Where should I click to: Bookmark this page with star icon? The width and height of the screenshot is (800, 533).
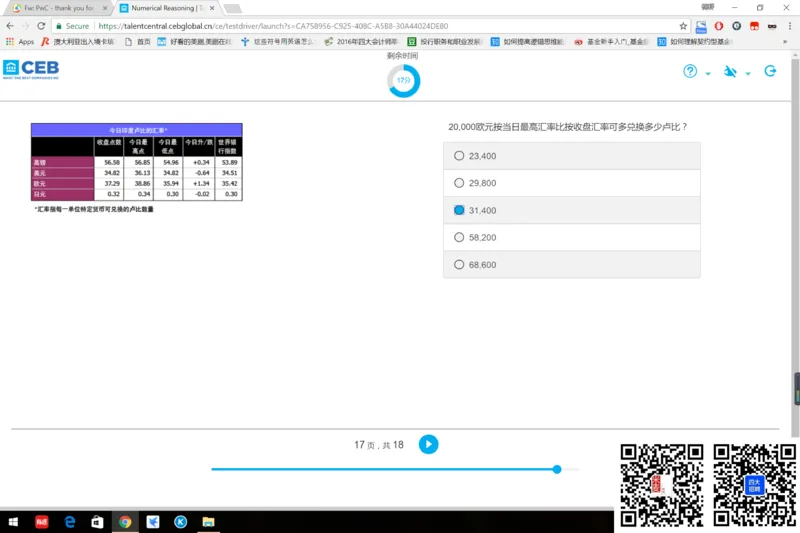click(683, 26)
